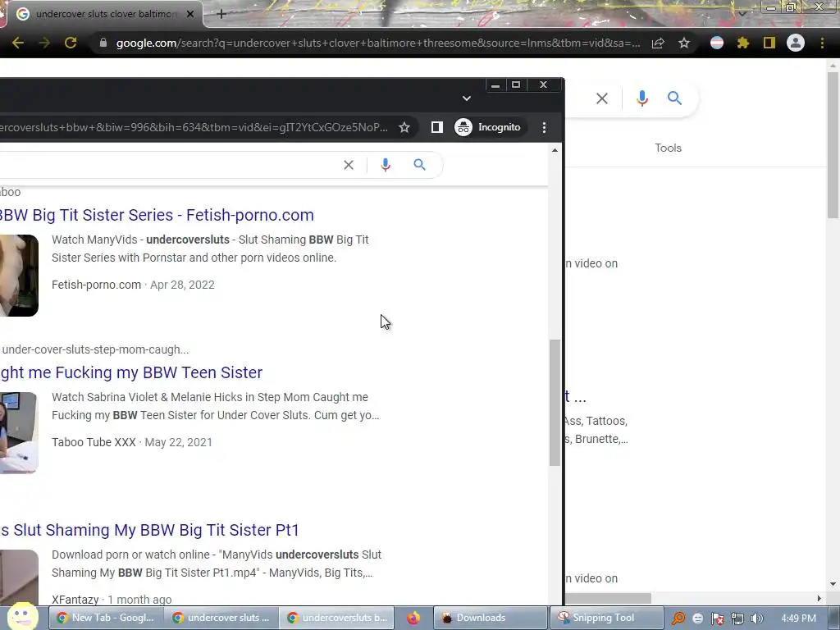Expand the tab search chevron in rear window
The width and height of the screenshot is (840, 630).
click(x=742, y=14)
